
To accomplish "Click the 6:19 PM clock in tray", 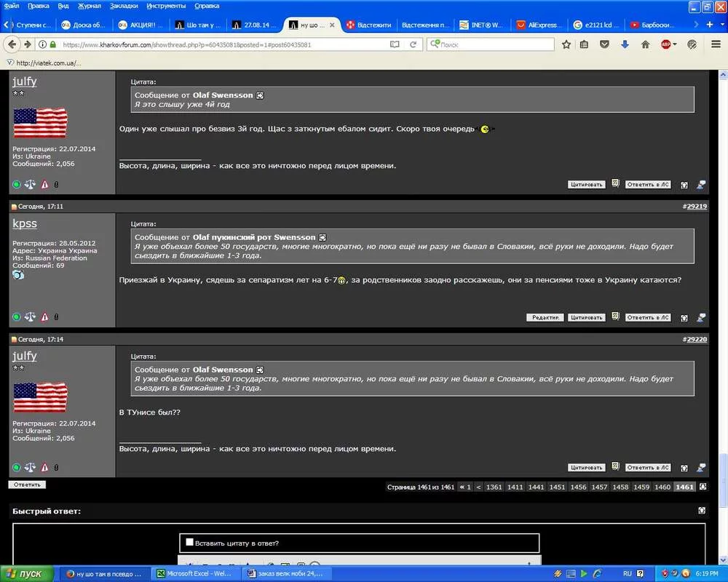I will coord(707,574).
